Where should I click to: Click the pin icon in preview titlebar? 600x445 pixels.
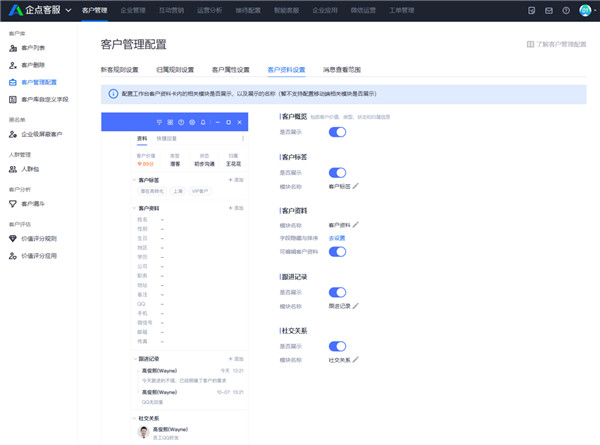(159, 122)
